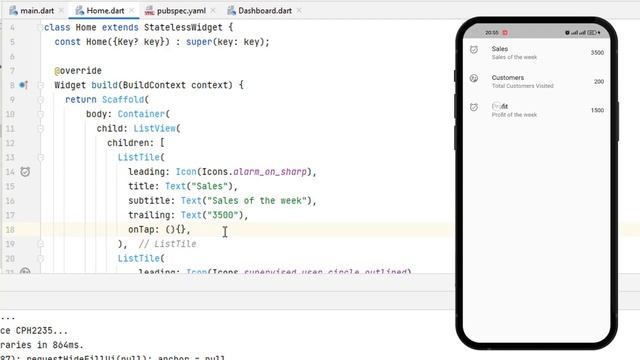Close the Home.dart tab
This screenshot has height=360, width=640.
pos(131,11)
